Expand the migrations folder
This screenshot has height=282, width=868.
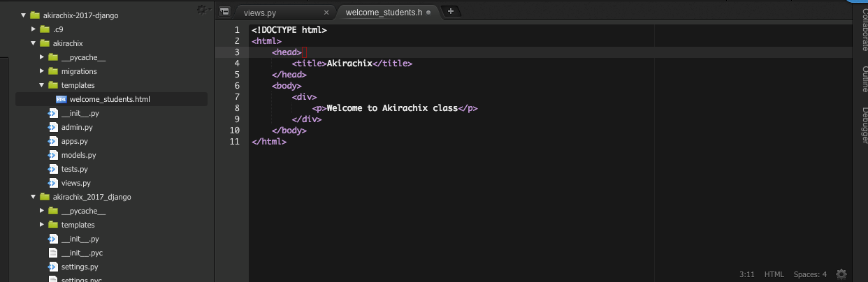[x=43, y=71]
